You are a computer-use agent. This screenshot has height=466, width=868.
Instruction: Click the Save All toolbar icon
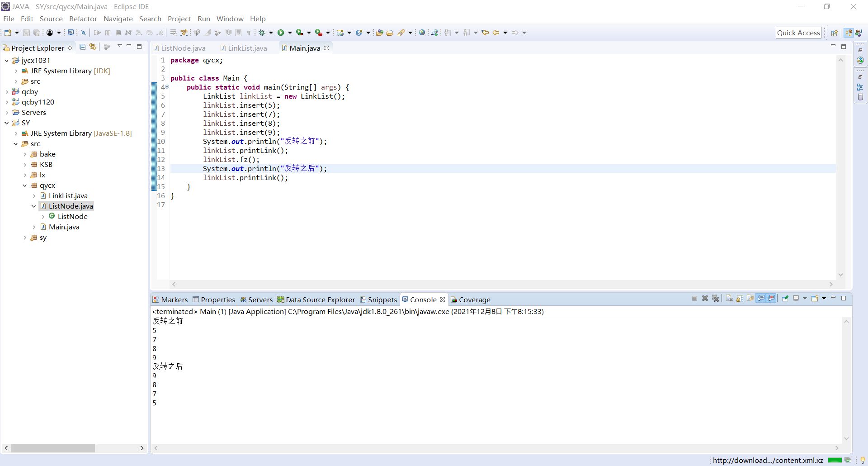[x=37, y=33]
